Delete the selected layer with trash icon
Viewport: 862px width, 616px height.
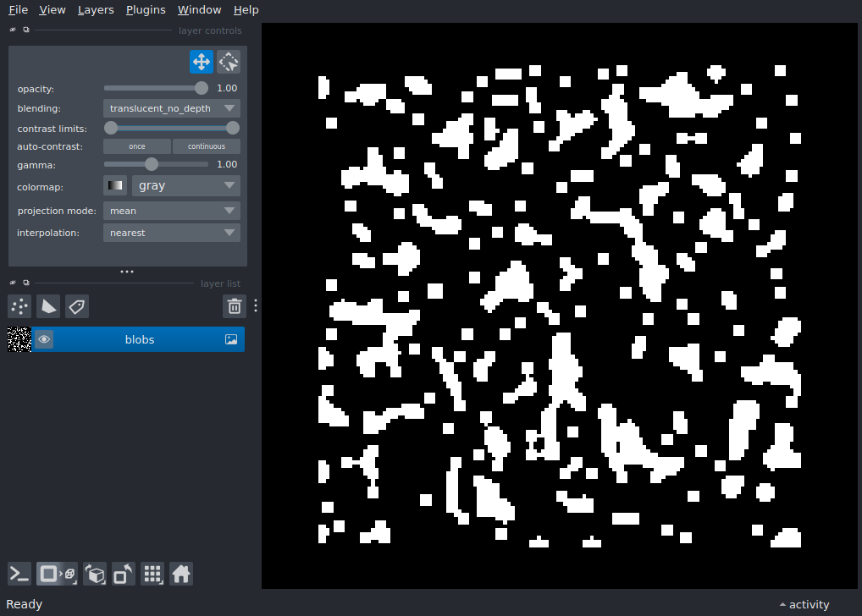pos(235,306)
